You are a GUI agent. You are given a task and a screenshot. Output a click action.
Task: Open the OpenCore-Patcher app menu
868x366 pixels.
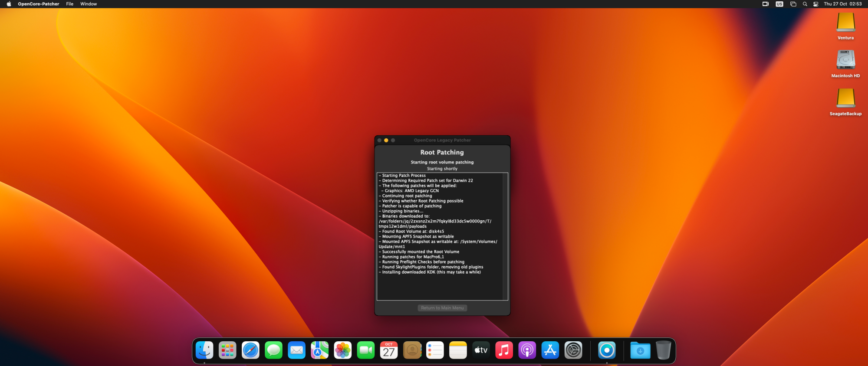(x=38, y=4)
